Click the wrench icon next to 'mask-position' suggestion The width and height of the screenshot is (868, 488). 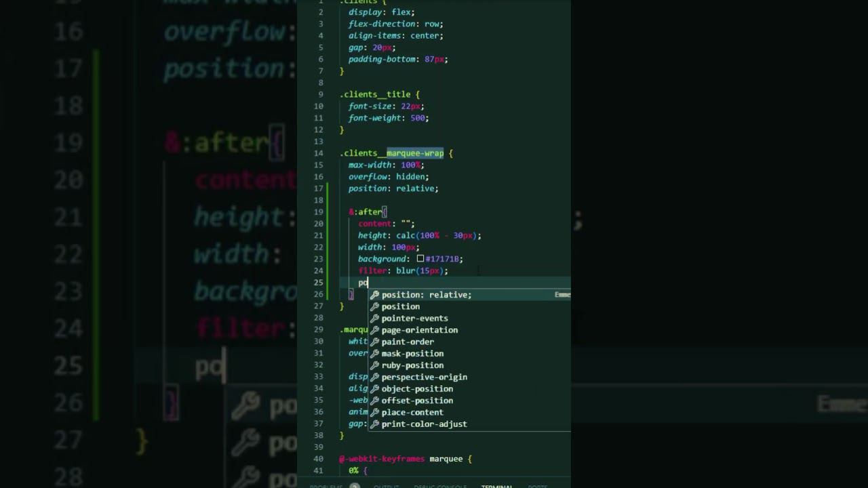point(374,354)
